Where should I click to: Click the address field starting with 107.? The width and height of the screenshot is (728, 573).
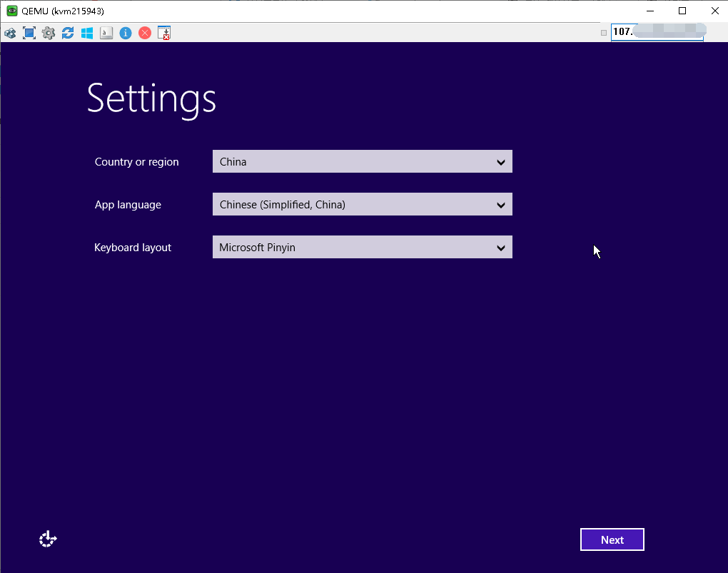coord(657,32)
